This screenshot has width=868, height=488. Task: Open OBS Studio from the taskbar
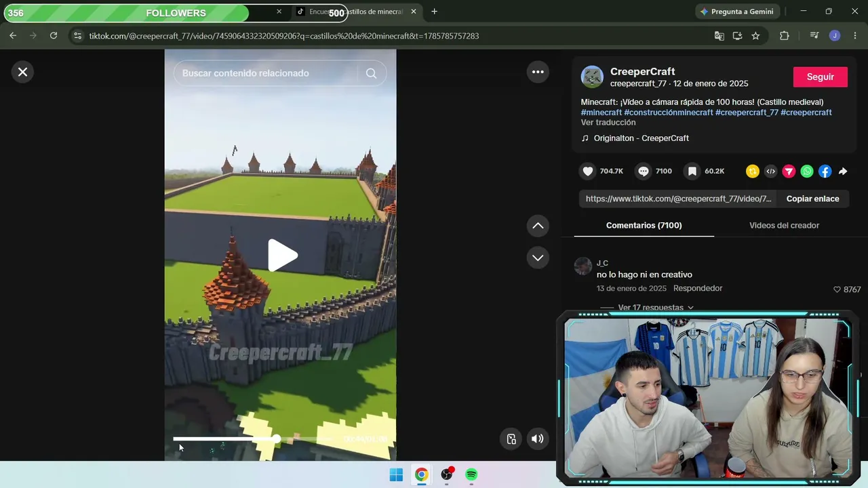[x=447, y=475]
